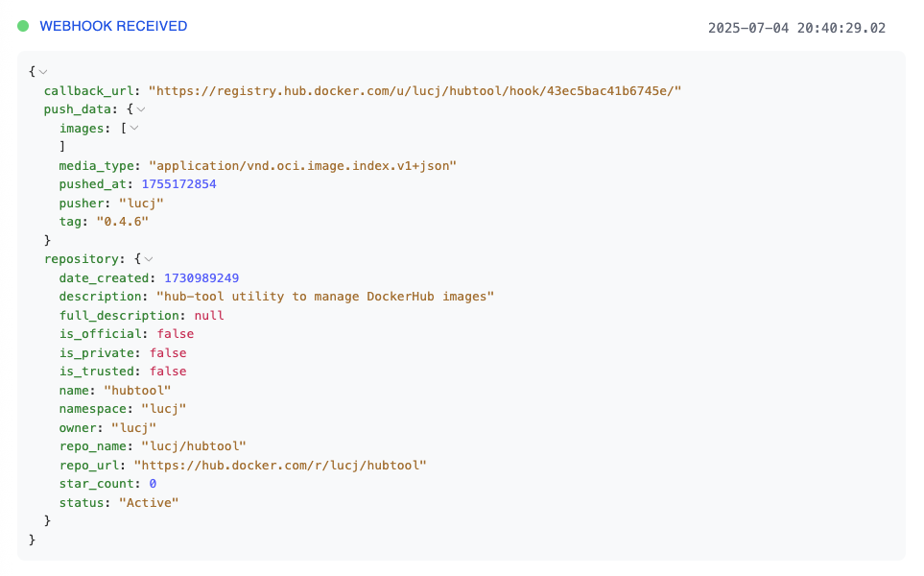This screenshot has height=576, width=924.
Task: Click the is_private key
Action: (x=96, y=353)
